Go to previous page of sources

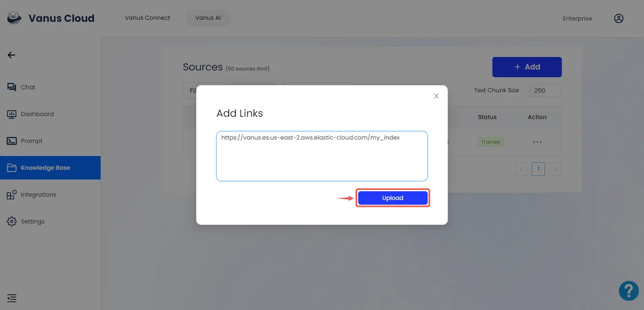522,169
